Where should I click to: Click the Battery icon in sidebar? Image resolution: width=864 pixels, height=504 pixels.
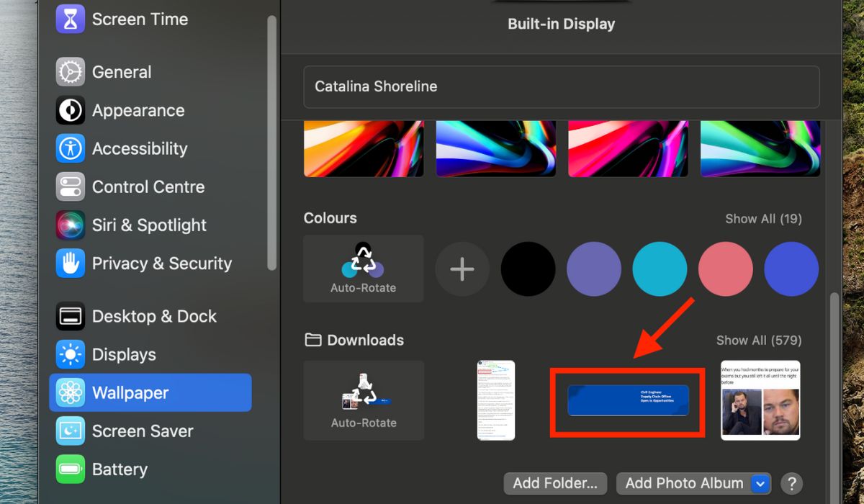click(x=70, y=469)
